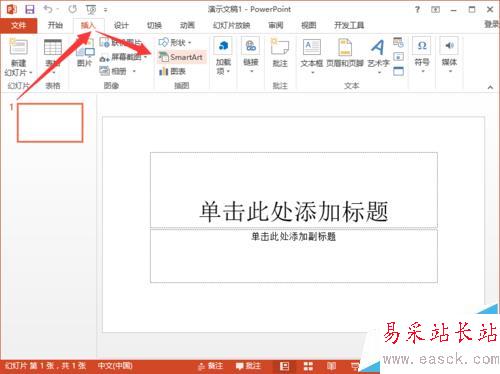Click the 表格 (Table) grid icon
Screen dimensions: 500x374
(53, 47)
